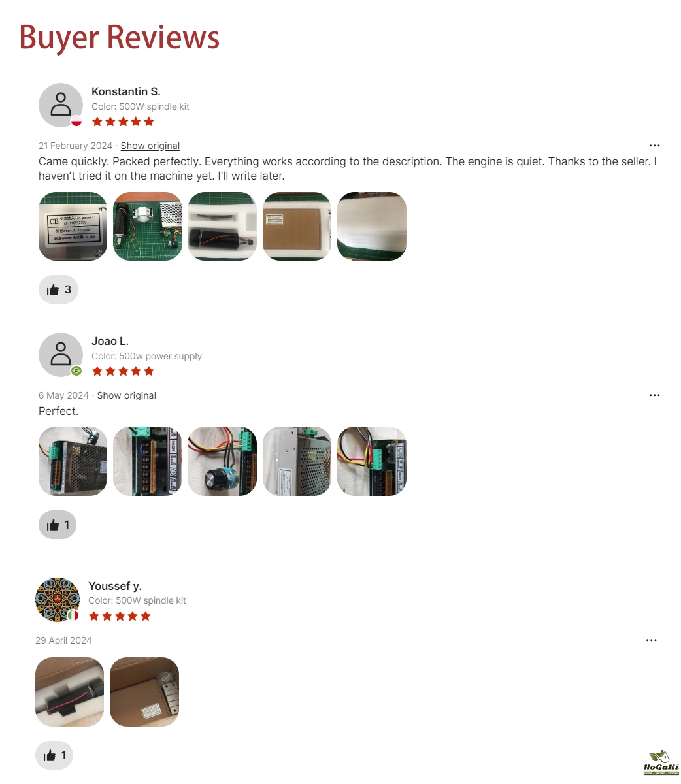Open the spindle motor on green mat photo
The height and width of the screenshot is (784, 681).
[148, 226]
